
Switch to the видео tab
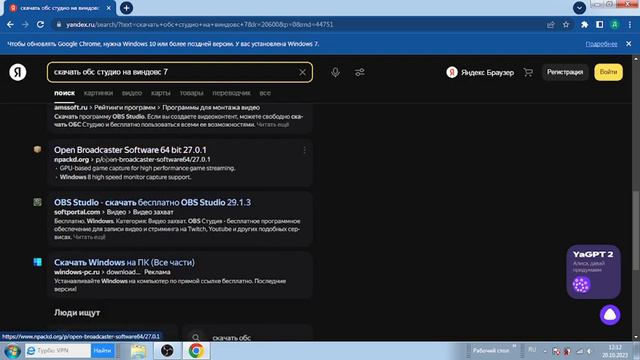click(132, 93)
